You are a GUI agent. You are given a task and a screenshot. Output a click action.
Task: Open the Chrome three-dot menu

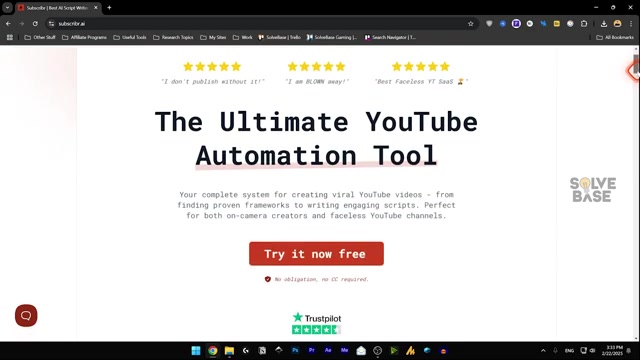point(631,24)
